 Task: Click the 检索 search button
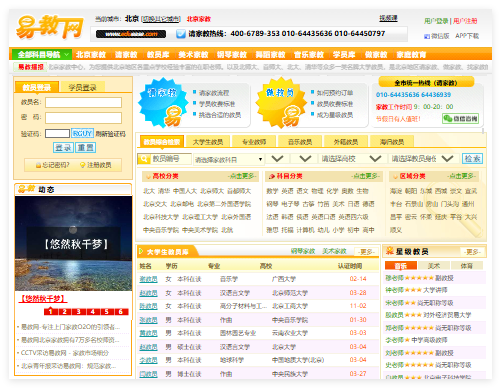click(472, 159)
